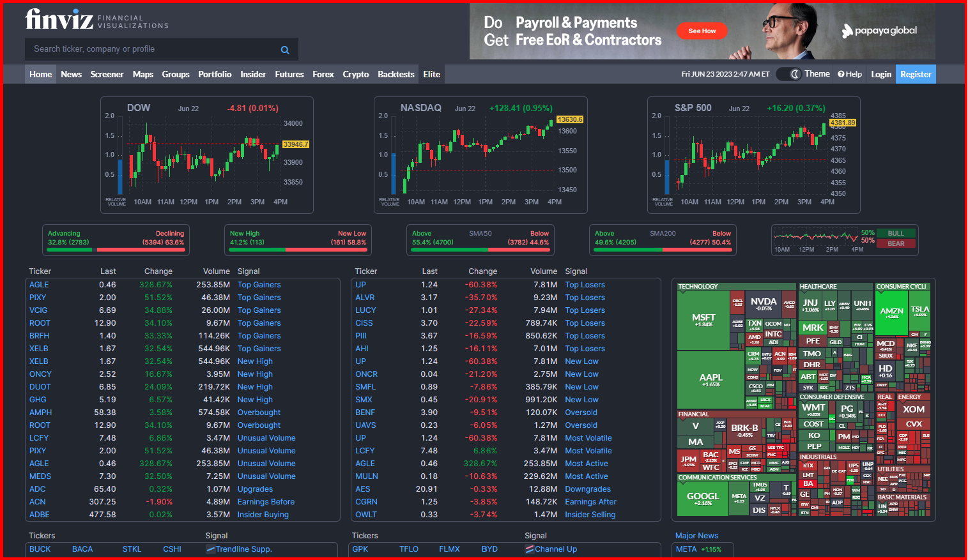Select the Futures navigation tab
This screenshot has width=968, height=560.
pyautogui.click(x=289, y=73)
